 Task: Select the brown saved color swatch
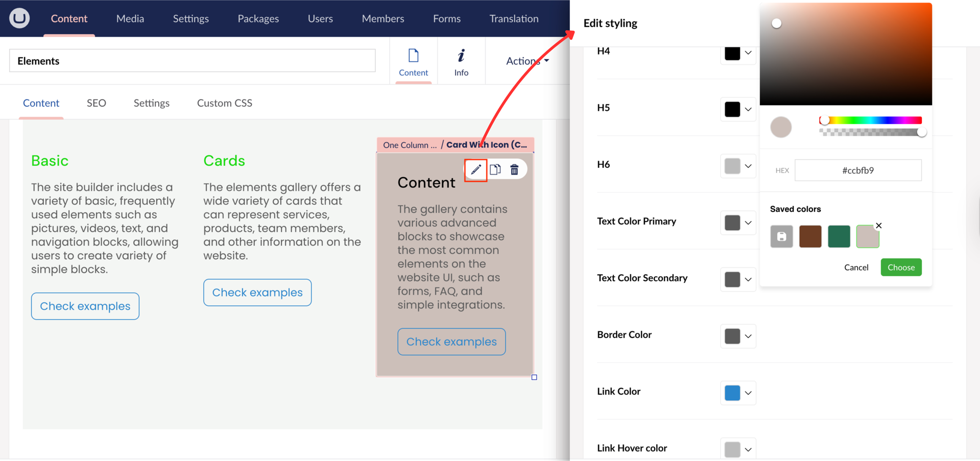click(810, 236)
